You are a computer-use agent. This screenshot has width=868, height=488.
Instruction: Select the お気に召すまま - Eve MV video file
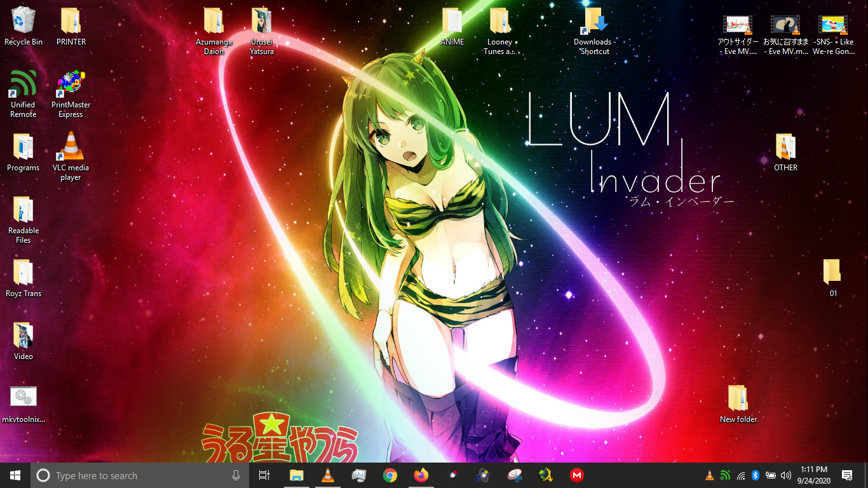pos(785,35)
